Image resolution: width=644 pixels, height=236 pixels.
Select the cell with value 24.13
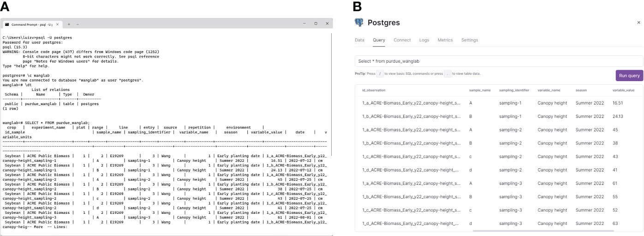[x=618, y=117]
